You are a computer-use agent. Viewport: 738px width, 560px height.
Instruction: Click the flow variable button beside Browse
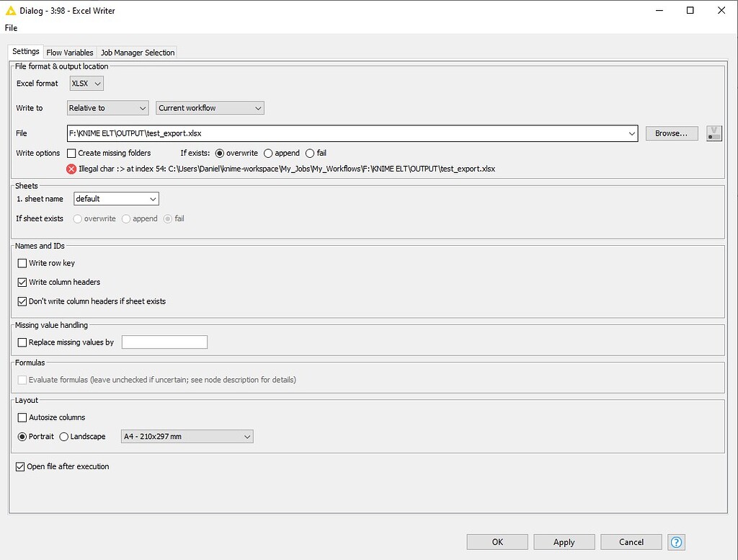[x=713, y=133]
